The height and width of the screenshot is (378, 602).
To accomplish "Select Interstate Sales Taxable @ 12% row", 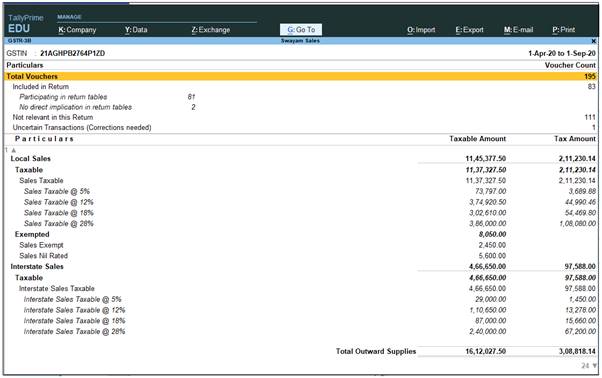I will click(301, 310).
